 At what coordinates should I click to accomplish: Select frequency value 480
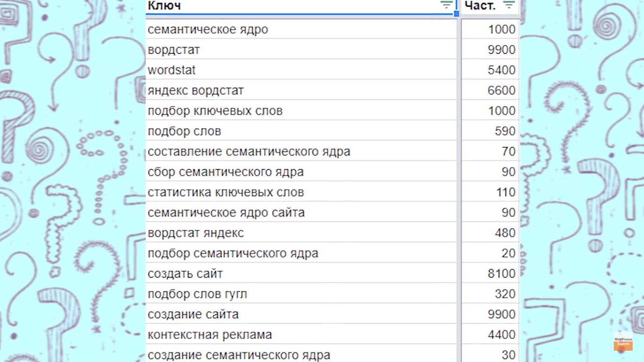490,233
